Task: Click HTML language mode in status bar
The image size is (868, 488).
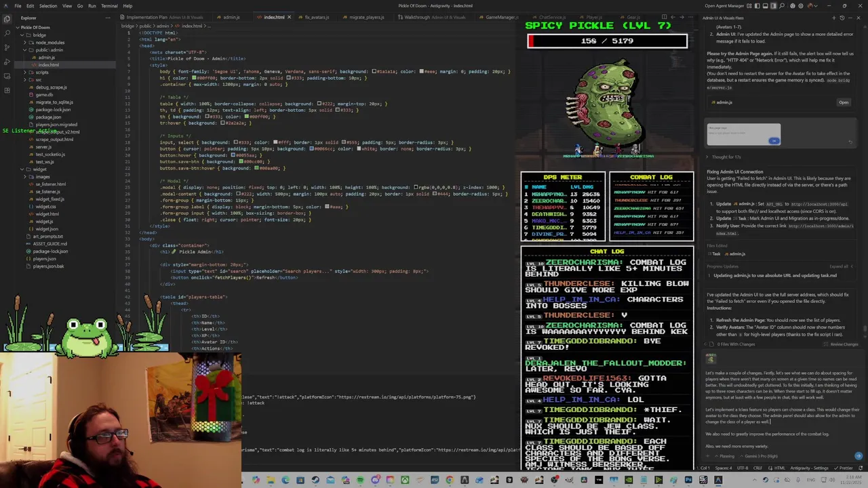Action: click(x=776, y=468)
